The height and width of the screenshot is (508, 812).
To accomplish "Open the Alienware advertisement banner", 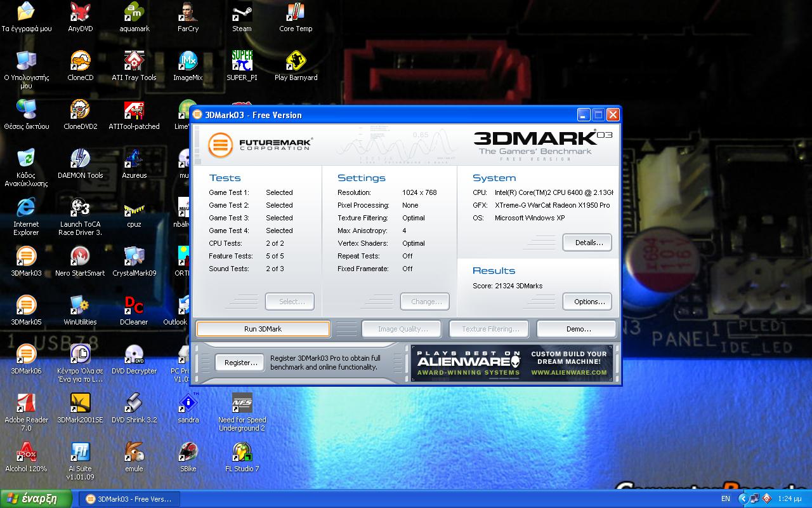I will pos(511,363).
